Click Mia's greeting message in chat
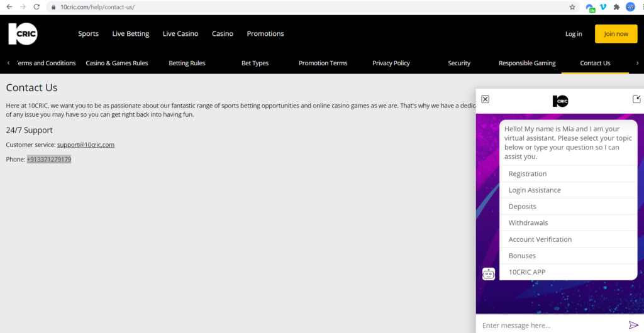 point(568,143)
